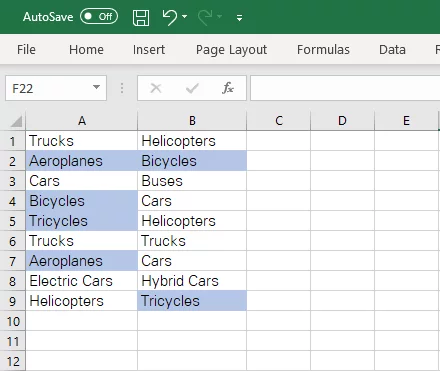This screenshot has height=371, width=440.
Task: Select cell B3 containing Buses
Action: point(192,181)
